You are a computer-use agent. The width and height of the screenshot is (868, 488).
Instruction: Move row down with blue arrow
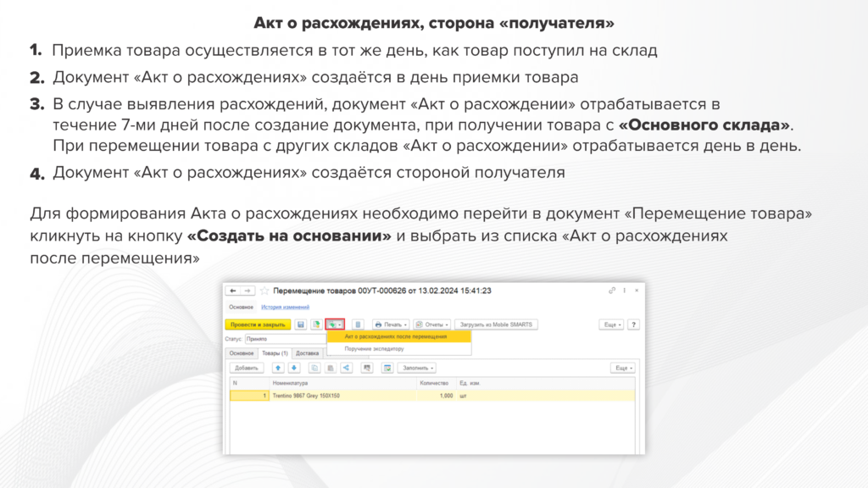click(x=294, y=368)
